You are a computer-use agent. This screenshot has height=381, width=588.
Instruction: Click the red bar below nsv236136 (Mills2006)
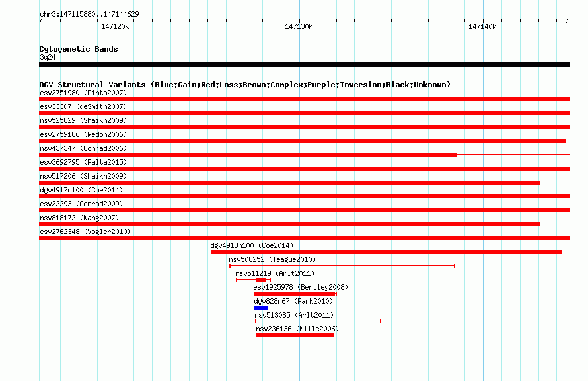coord(295,335)
